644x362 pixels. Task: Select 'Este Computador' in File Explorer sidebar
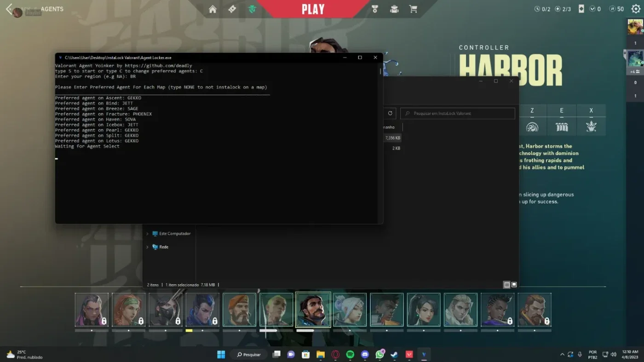171,234
